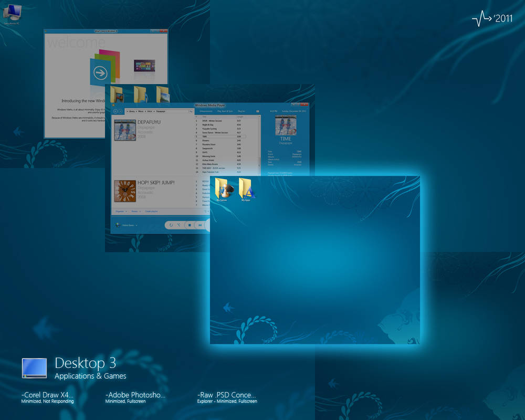This screenshot has height=420, width=525.
Task: Select the Music breadcrumb in Media Player
Action: [141, 111]
